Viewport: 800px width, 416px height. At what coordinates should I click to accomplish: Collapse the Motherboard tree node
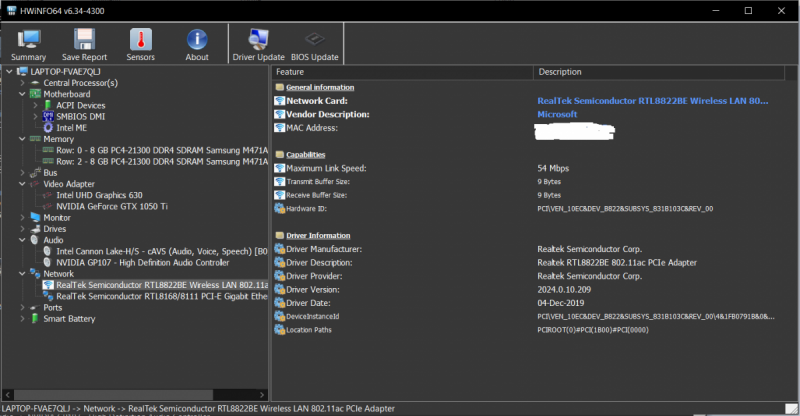[22, 94]
